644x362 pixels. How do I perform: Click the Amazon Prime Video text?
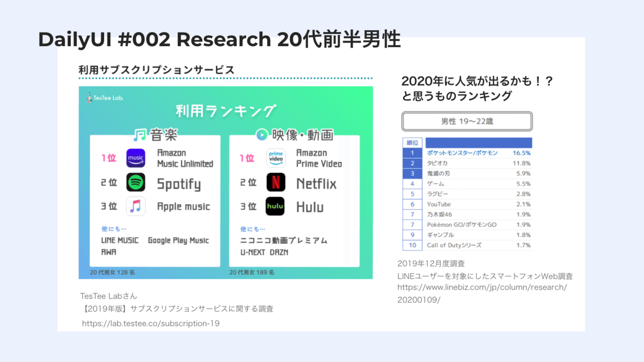point(319,158)
